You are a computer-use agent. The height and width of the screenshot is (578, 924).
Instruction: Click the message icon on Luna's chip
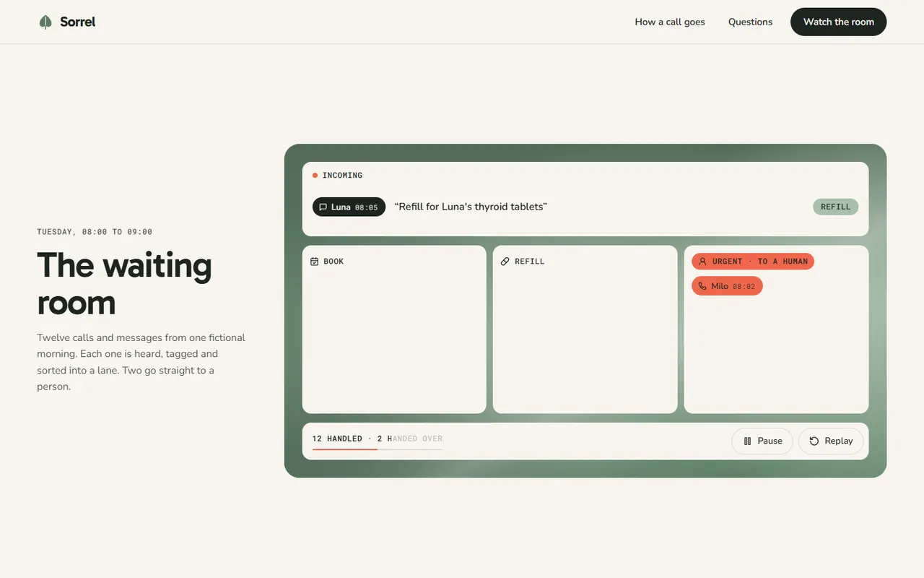(x=323, y=207)
